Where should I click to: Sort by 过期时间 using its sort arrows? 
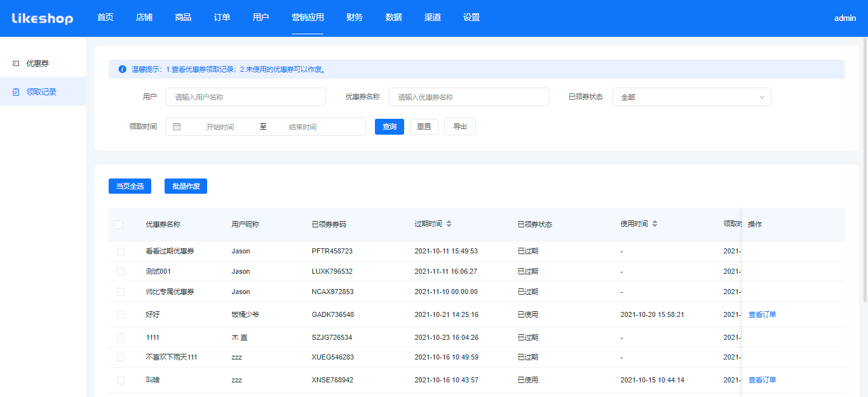tap(449, 224)
